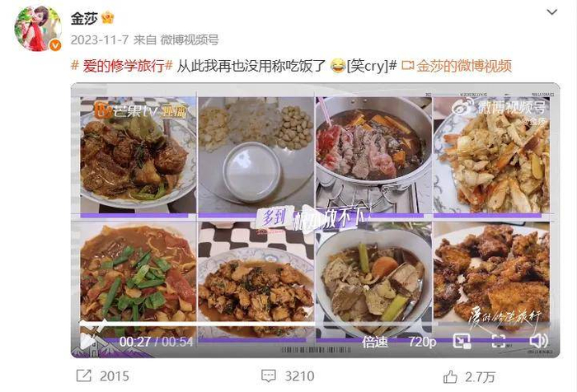Click the orange verified badge on avatar
The width and height of the screenshot is (577, 392).
click(x=55, y=45)
